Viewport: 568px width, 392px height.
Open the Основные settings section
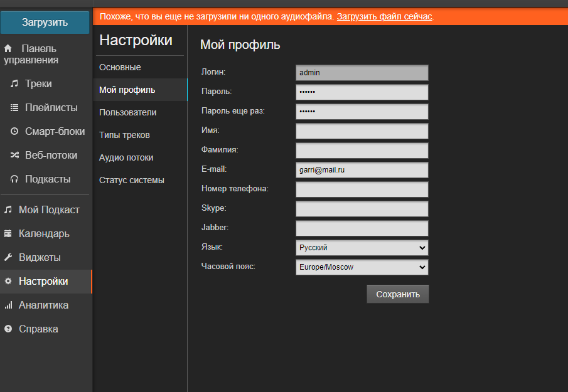tap(140, 67)
